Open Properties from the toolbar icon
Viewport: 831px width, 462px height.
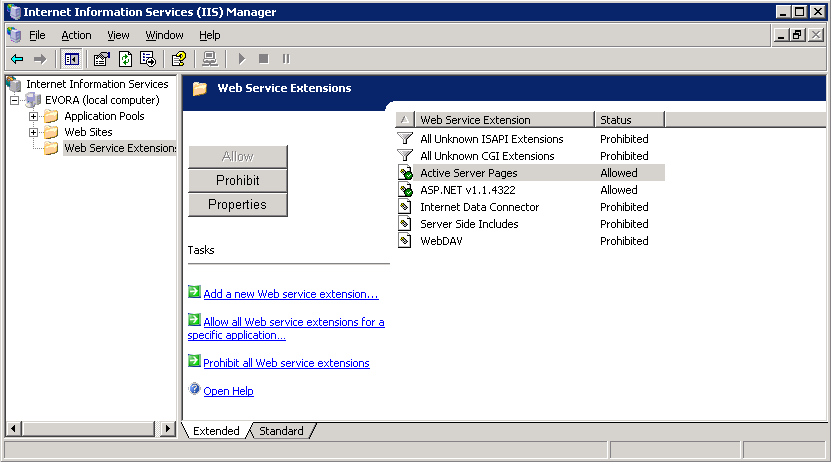101,59
